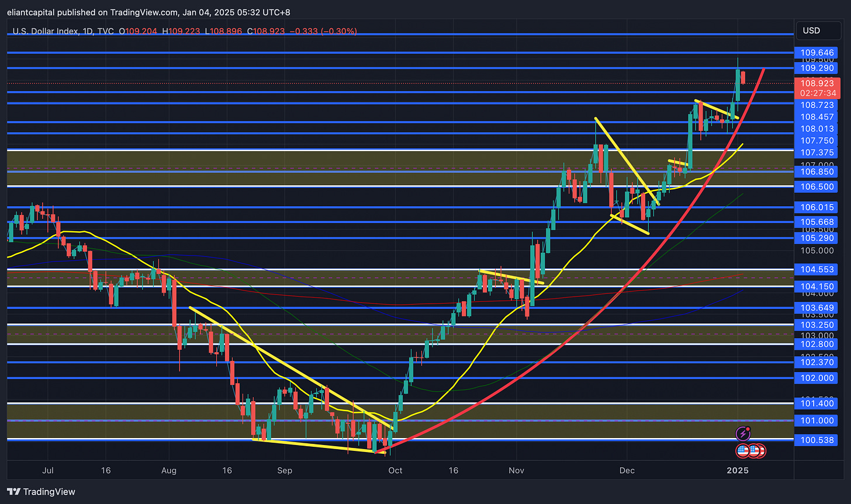Click the 108.013 price level label
The image size is (851, 504).
tap(817, 129)
